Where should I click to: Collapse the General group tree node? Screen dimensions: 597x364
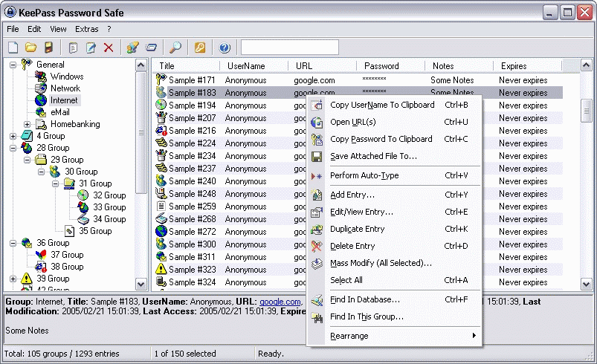click(x=13, y=65)
